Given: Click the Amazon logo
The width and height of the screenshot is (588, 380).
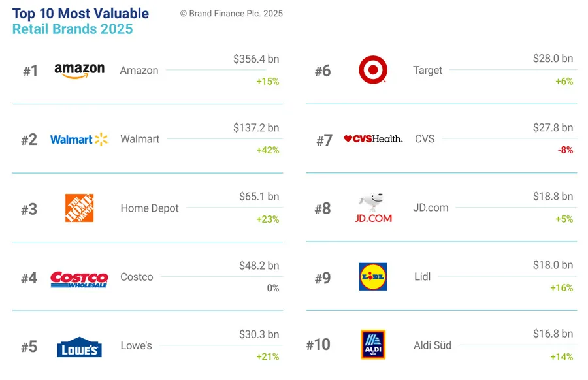Looking at the screenshot, I should (x=80, y=71).
